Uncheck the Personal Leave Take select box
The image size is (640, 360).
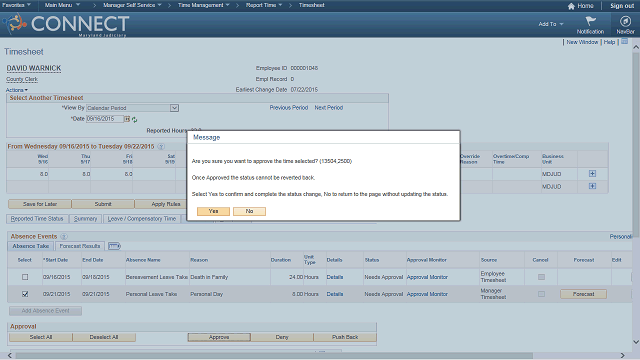[x=25, y=294]
